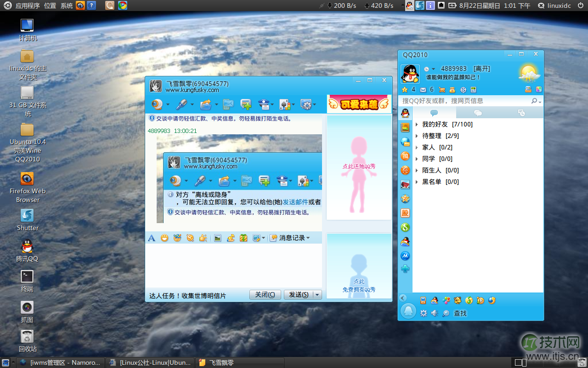Click the screen capture icon in chat
588x368 pixels.
(x=256, y=238)
